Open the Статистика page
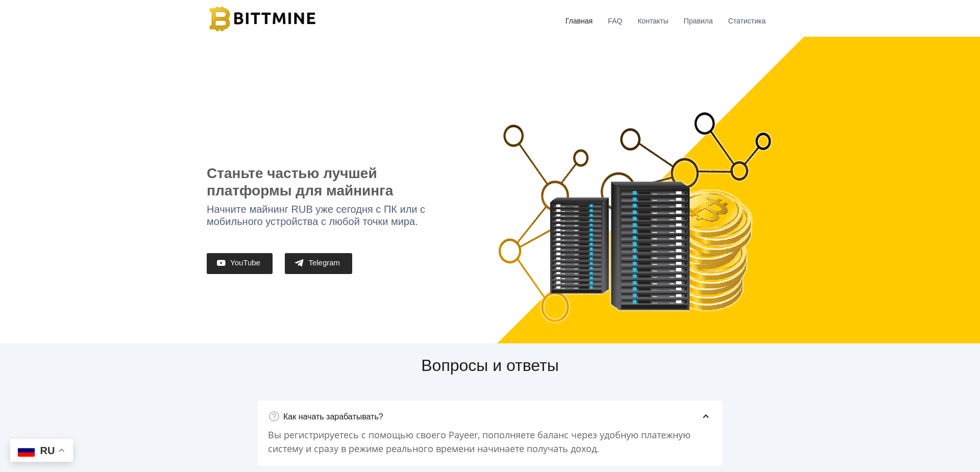The width and height of the screenshot is (980, 472). (x=746, y=21)
